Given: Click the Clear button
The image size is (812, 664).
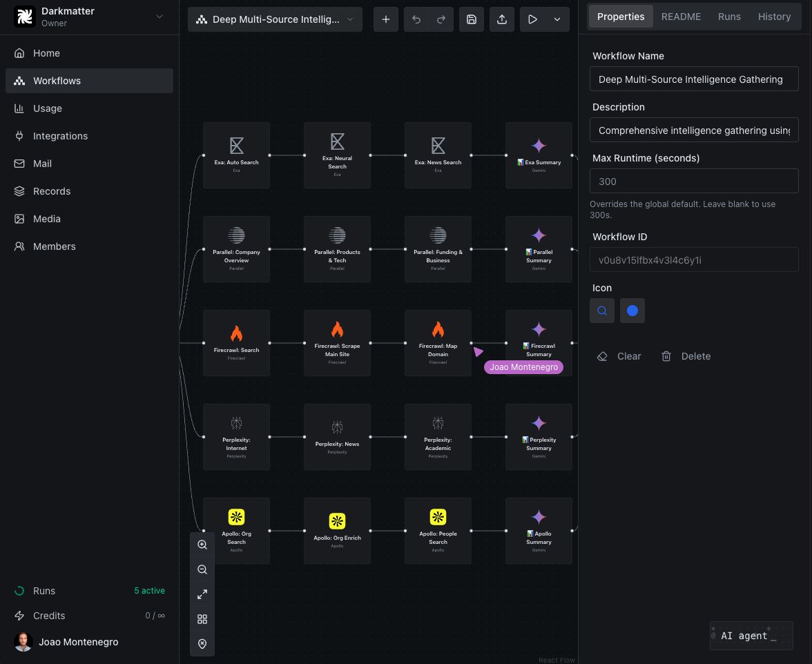Looking at the screenshot, I should 619,356.
